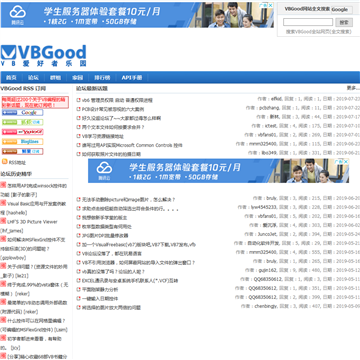
Task: Open the RSS地址 link
Action: tap(17, 163)
